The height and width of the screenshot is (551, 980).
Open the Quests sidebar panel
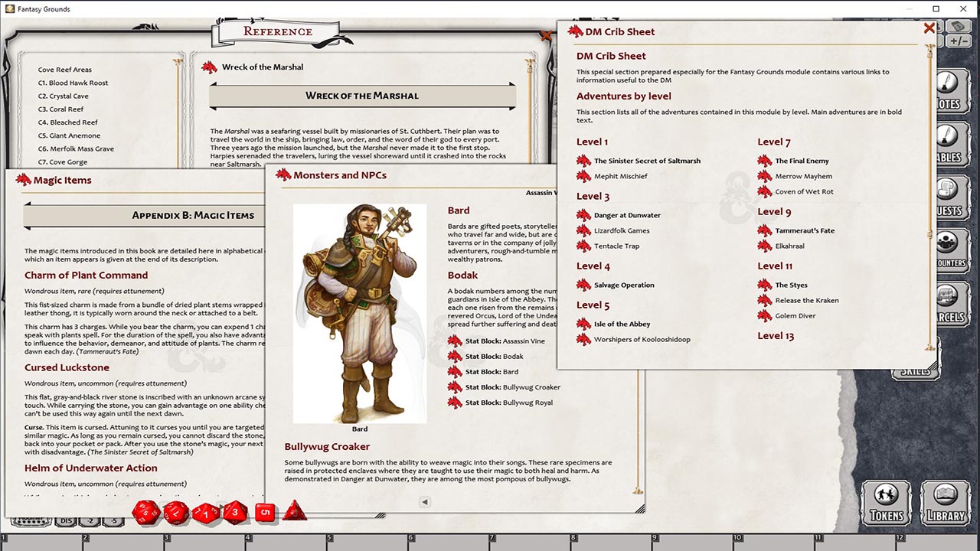click(948, 197)
